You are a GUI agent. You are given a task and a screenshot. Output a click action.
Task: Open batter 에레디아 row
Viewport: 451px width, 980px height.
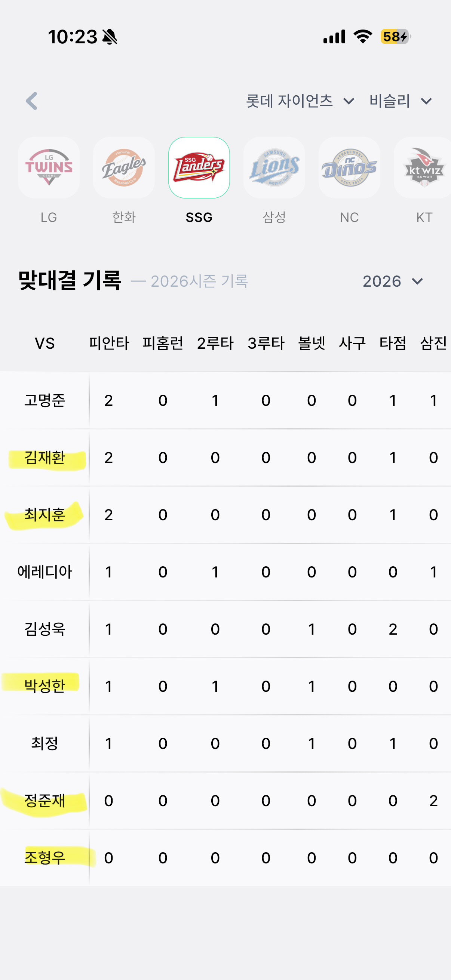(225, 572)
